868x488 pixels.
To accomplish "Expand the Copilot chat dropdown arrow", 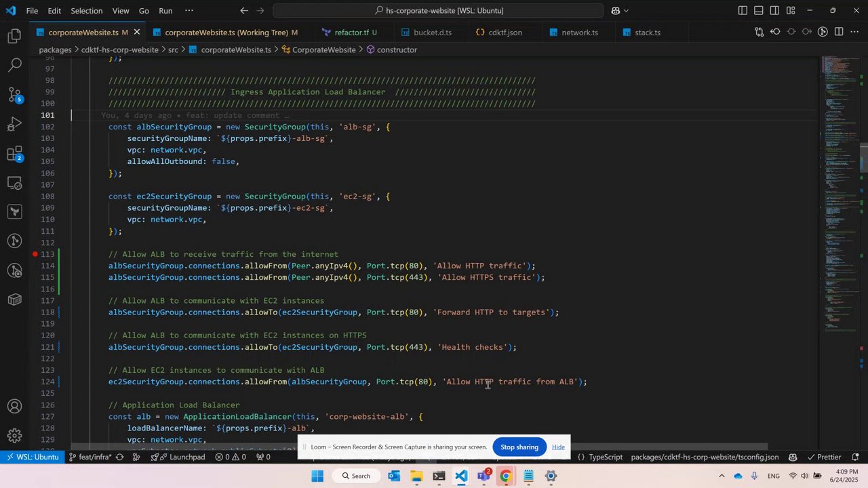I will click(x=626, y=10).
